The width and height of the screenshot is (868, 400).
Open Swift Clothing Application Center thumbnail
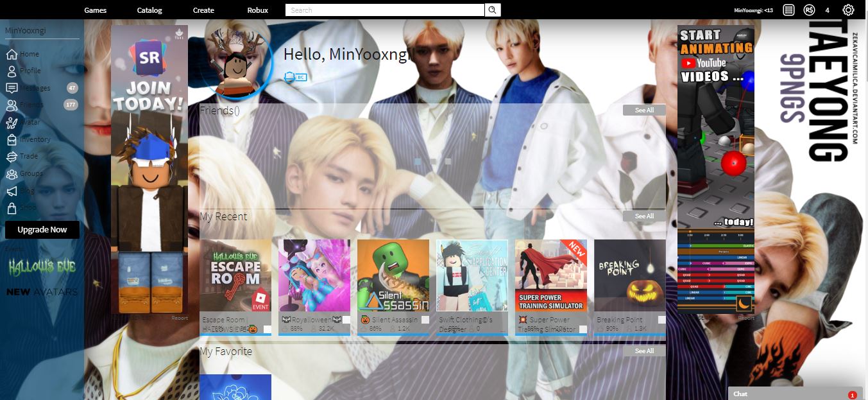pyautogui.click(x=472, y=275)
